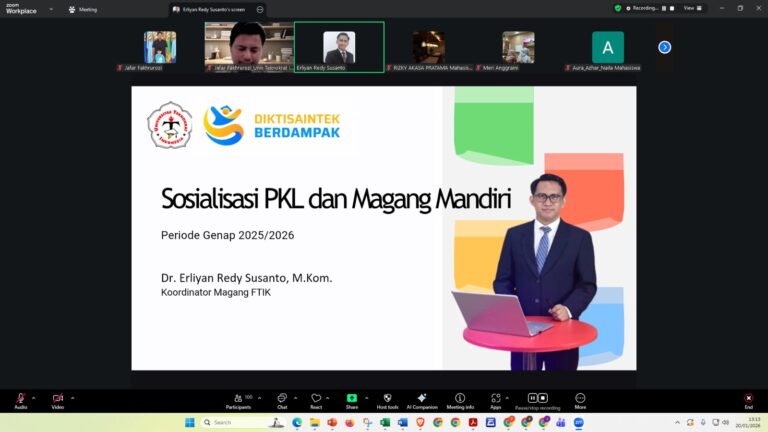
Task: Click the green Share screen button
Action: (x=352, y=401)
